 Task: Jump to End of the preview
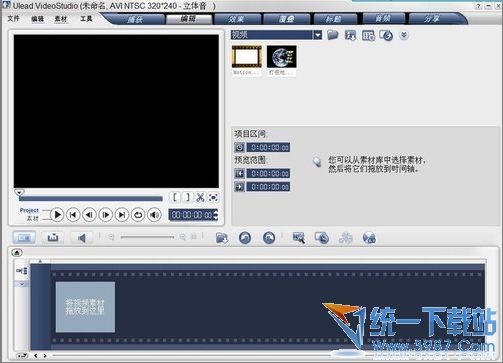[x=122, y=215]
